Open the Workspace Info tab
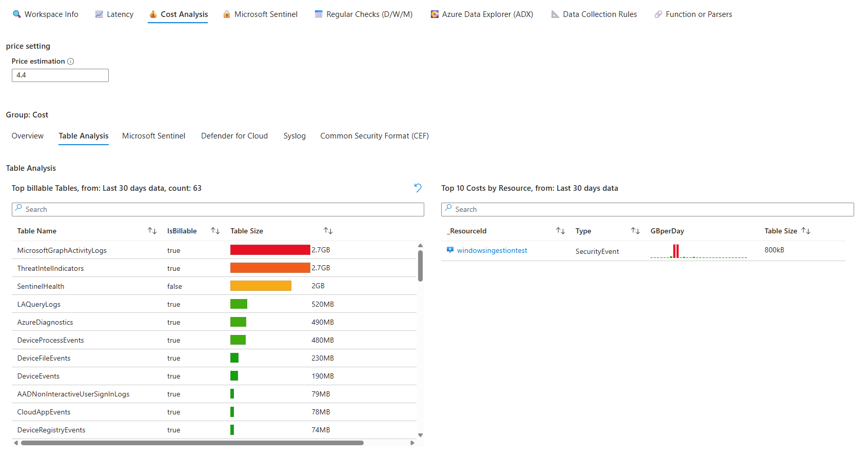This screenshot has height=457, width=868. click(x=45, y=14)
